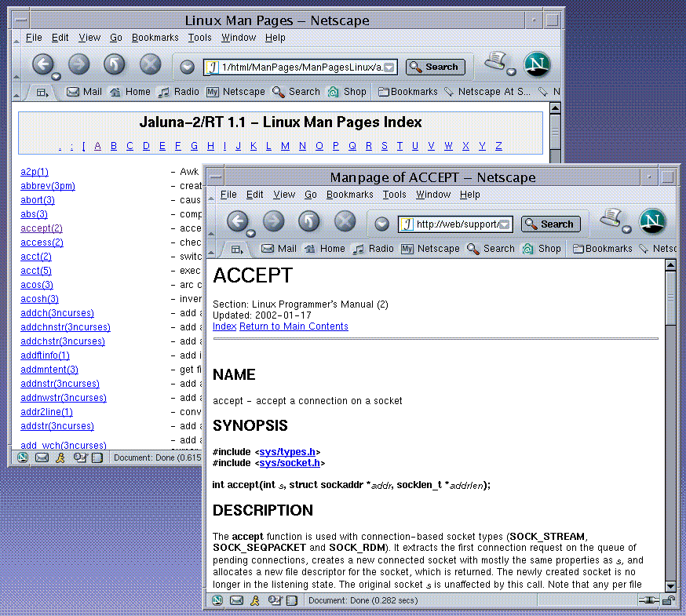Open Composer icon in ACCEPT window status bar
Image resolution: width=686 pixels, height=616 pixels.
coord(275,600)
